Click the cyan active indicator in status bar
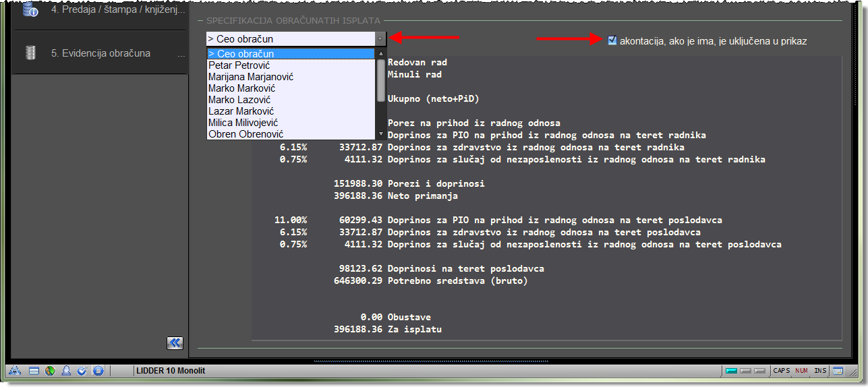This screenshot has width=868, height=387. [x=730, y=370]
